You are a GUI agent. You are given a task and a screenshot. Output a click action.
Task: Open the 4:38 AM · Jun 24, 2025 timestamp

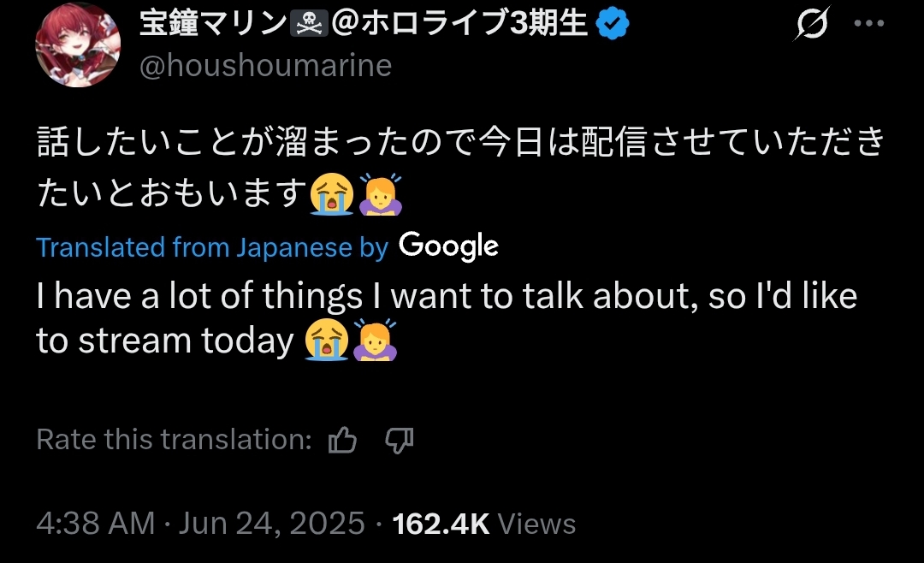click(x=200, y=523)
